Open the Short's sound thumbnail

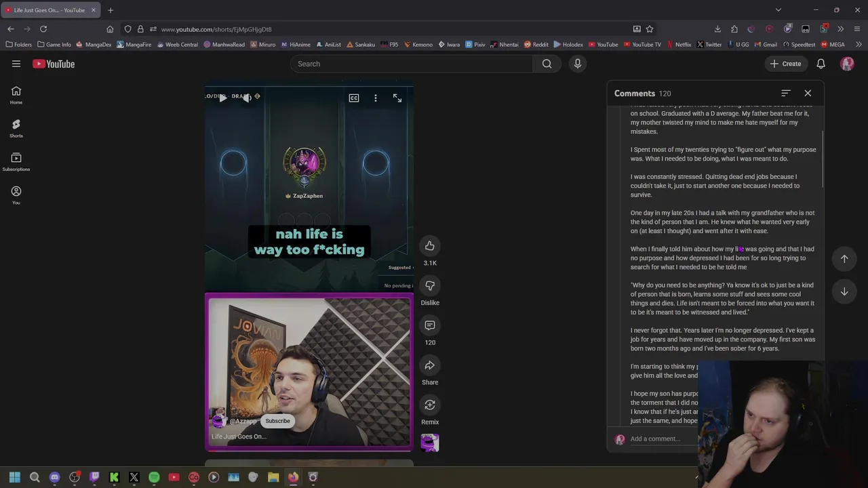click(x=430, y=443)
